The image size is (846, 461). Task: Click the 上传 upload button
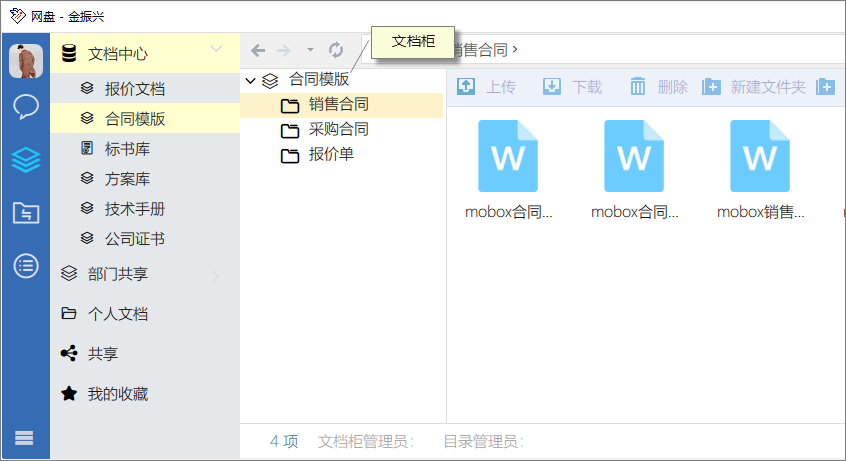pos(486,87)
